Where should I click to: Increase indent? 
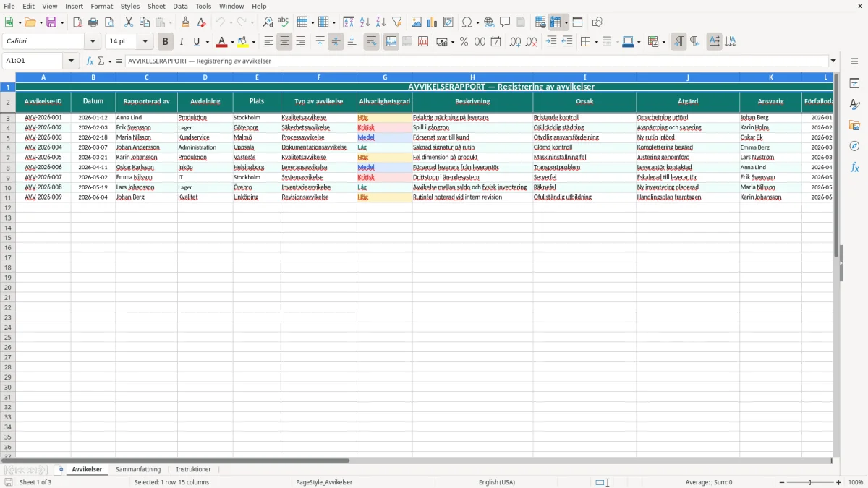[551, 42]
